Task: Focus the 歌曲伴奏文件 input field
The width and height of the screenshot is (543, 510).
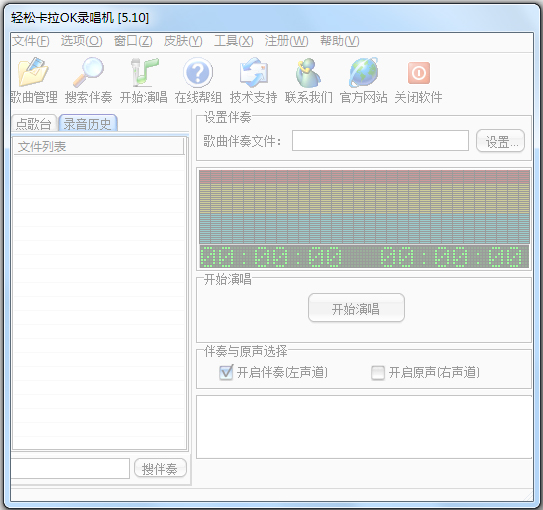Action: (x=380, y=141)
